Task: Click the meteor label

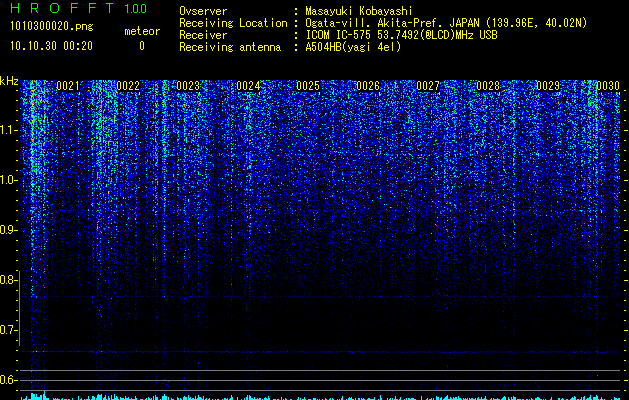Action: (x=142, y=31)
